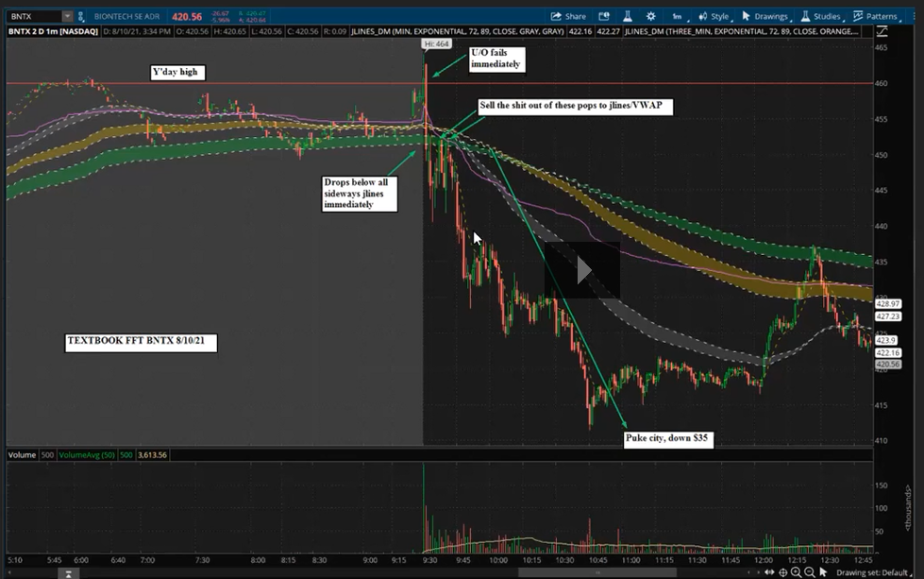Click the O: 420.56 open value

(x=193, y=31)
